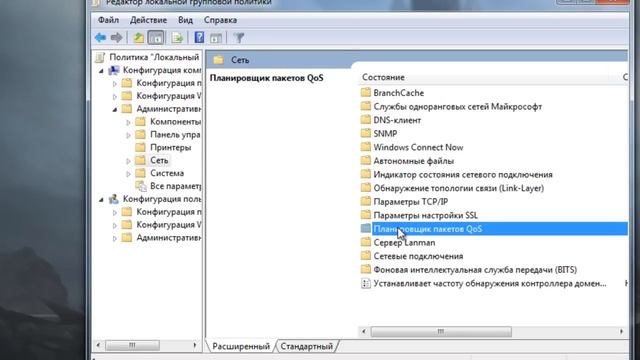Click tree pane scroll left arrow
The height and width of the screenshot is (360, 640).
coord(98,345)
